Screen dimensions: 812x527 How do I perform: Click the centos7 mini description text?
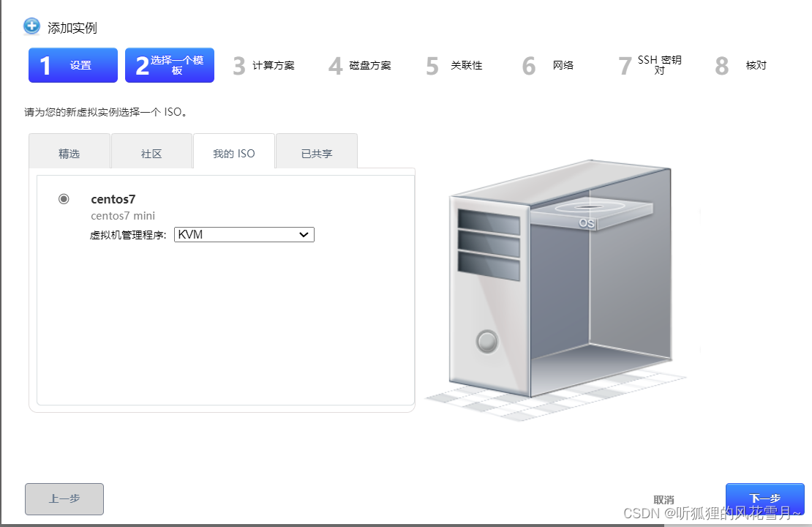pyautogui.click(x=123, y=216)
